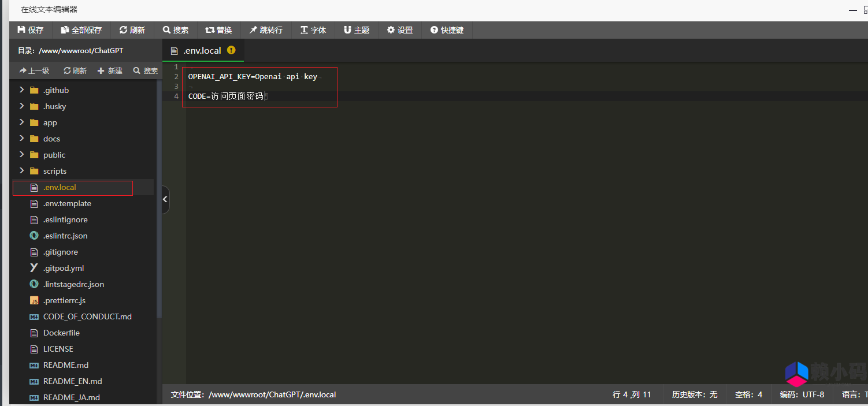Expand the .github folder

click(x=55, y=90)
